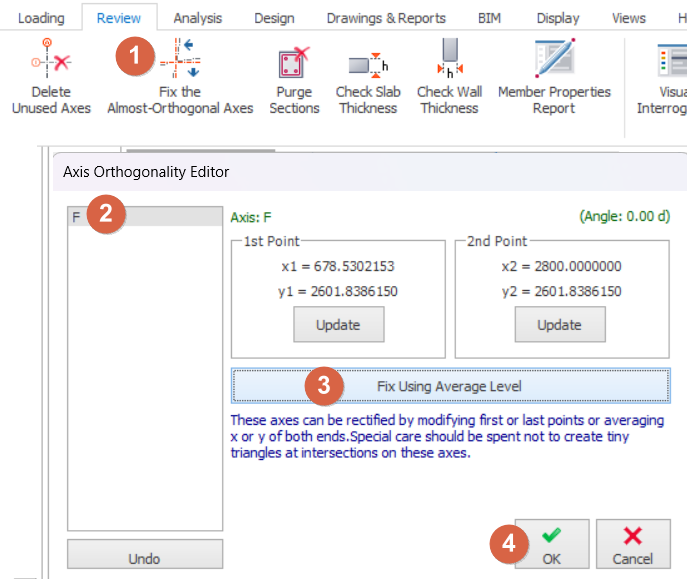The width and height of the screenshot is (687, 579).
Task: Run the Check Wall Thickness tool
Action: click(448, 62)
